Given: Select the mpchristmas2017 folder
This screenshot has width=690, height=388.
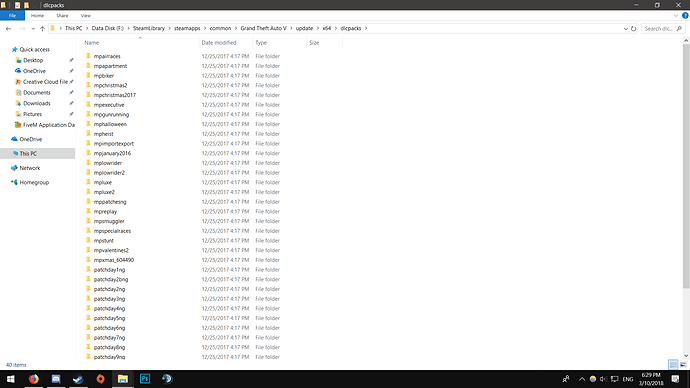Looking at the screenshot, I should (x=114, y=95).
